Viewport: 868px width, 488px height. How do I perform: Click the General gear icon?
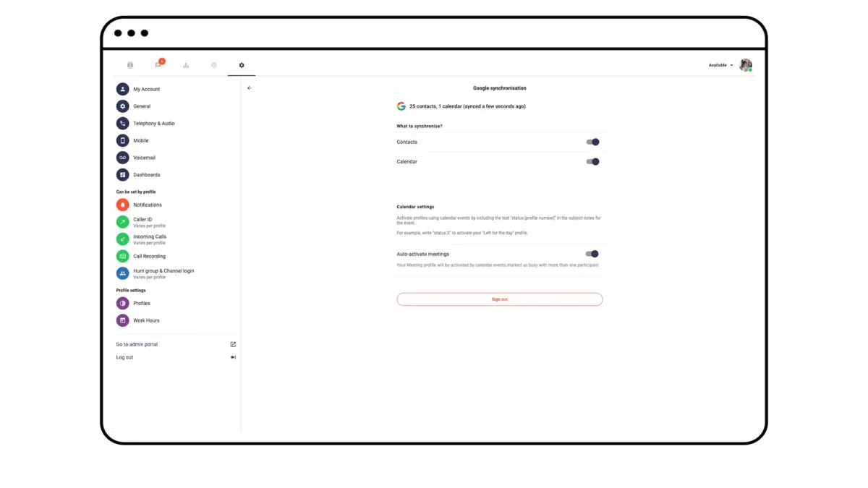coord(123,106)
